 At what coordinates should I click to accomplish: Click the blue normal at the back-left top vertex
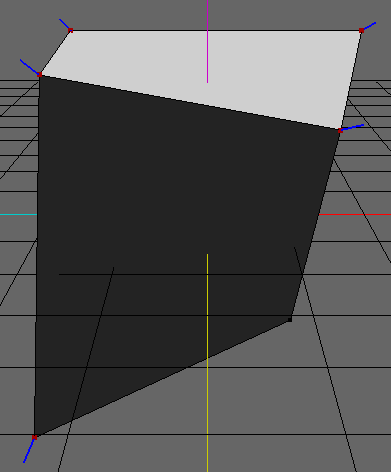coord(65,24)
